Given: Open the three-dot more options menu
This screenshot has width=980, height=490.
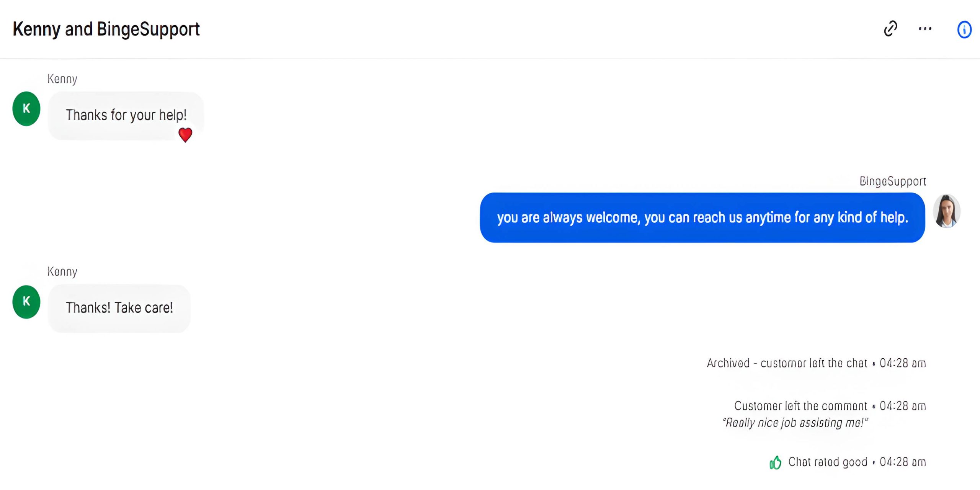Looking at the screenshot, I should [925, 29].
